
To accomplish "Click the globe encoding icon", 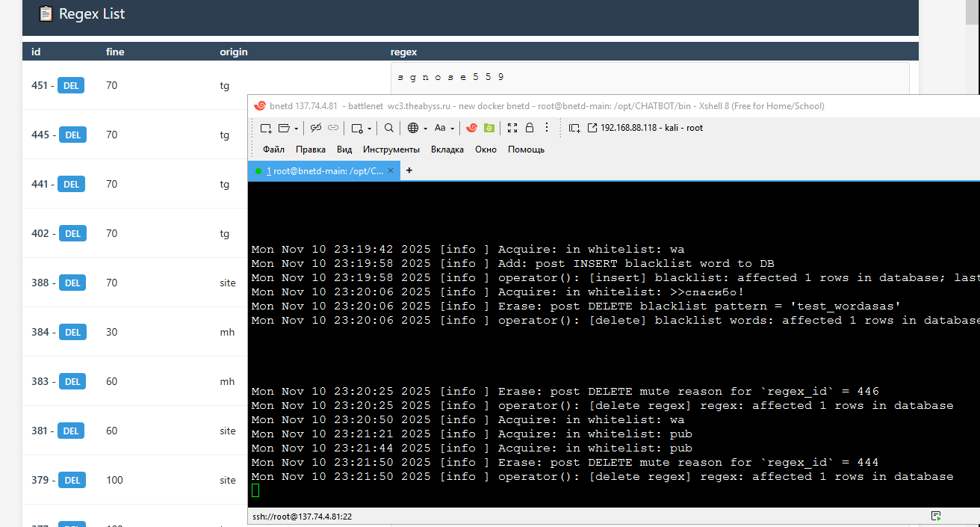I will [413, 128].
